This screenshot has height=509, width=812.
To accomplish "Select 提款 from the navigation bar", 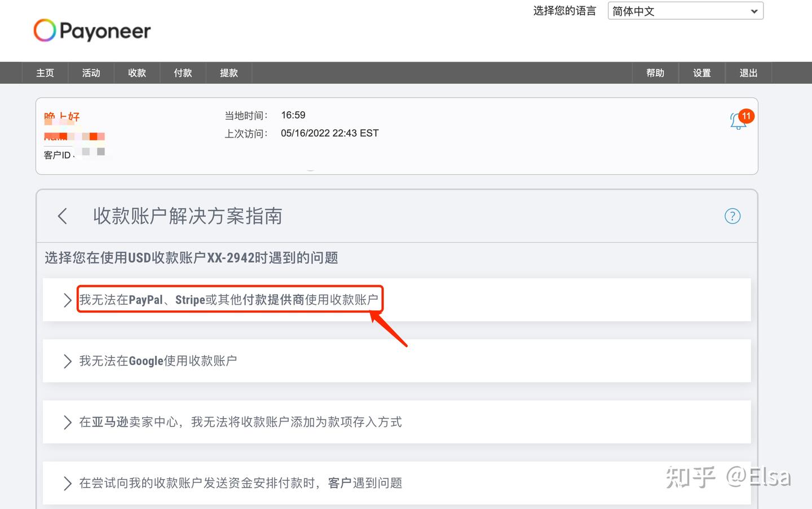I will (x=228, y=72).
